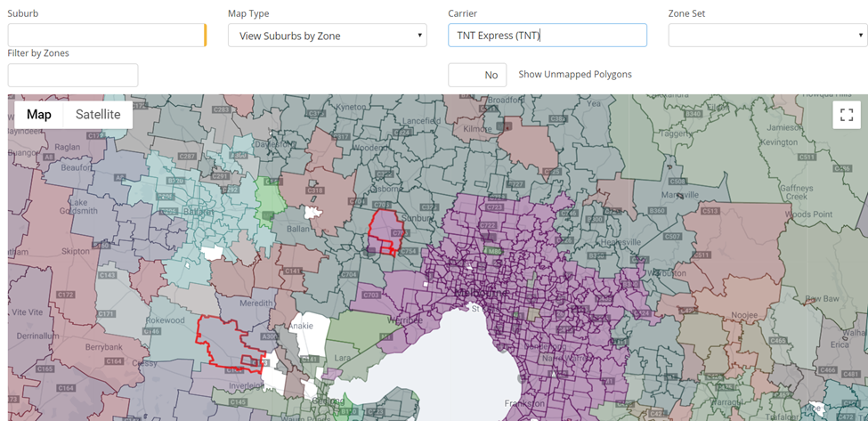The height and width of the screenshot is (421, 868).
Task: Click the Sunbury label on map
Action: click(x=417, y=218)
